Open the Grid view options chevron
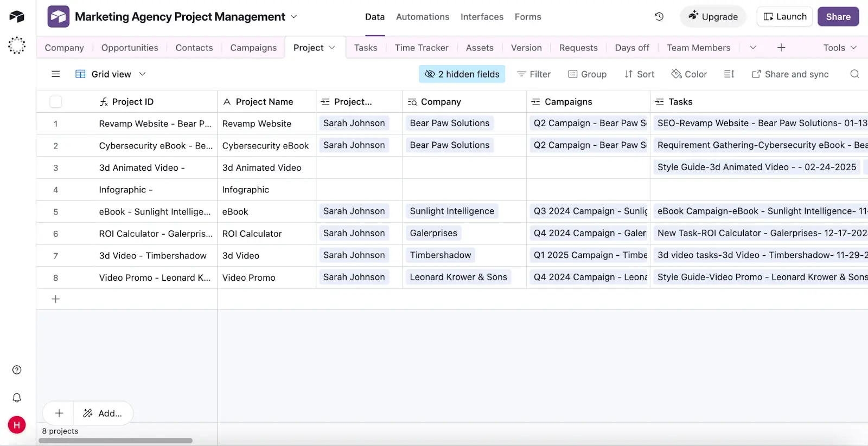 (x=142, y=74)
